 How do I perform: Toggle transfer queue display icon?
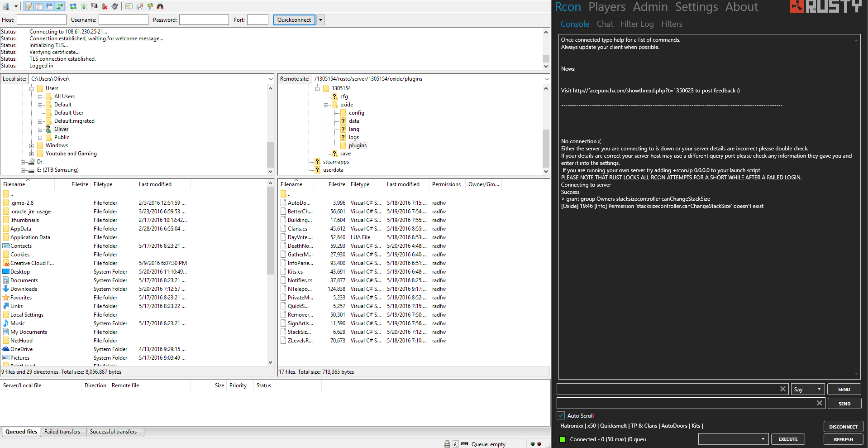[x=60, y=6]
